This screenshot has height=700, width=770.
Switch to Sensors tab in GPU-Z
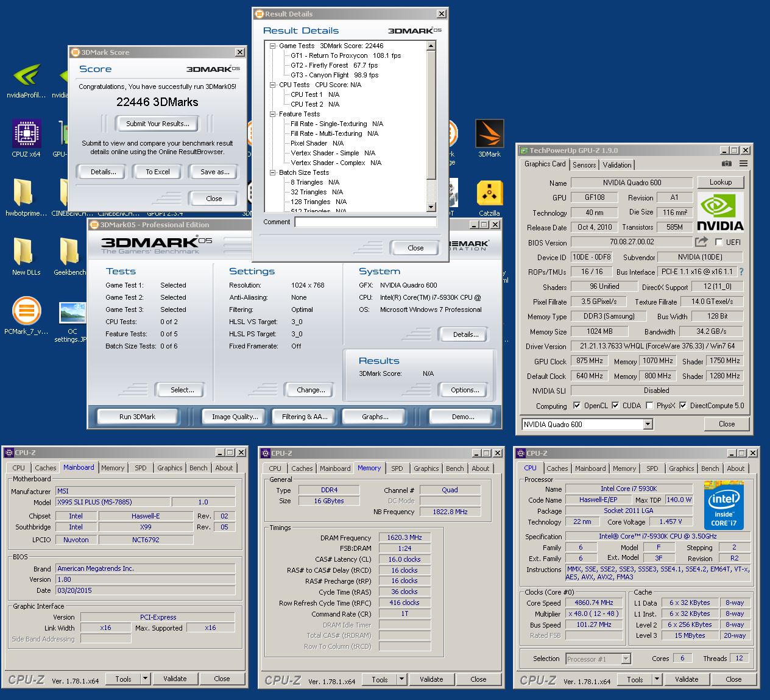(x=584, y=164)
